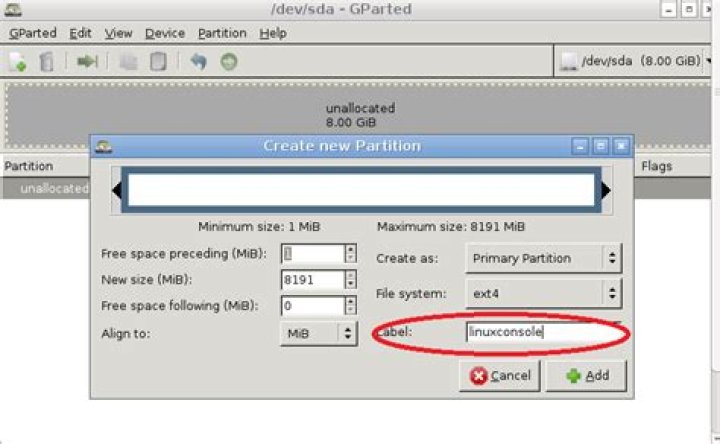Open the /dev/sda device selector dropdown
This screenshot has width=720, height=444.
click(x=635, y=61)
